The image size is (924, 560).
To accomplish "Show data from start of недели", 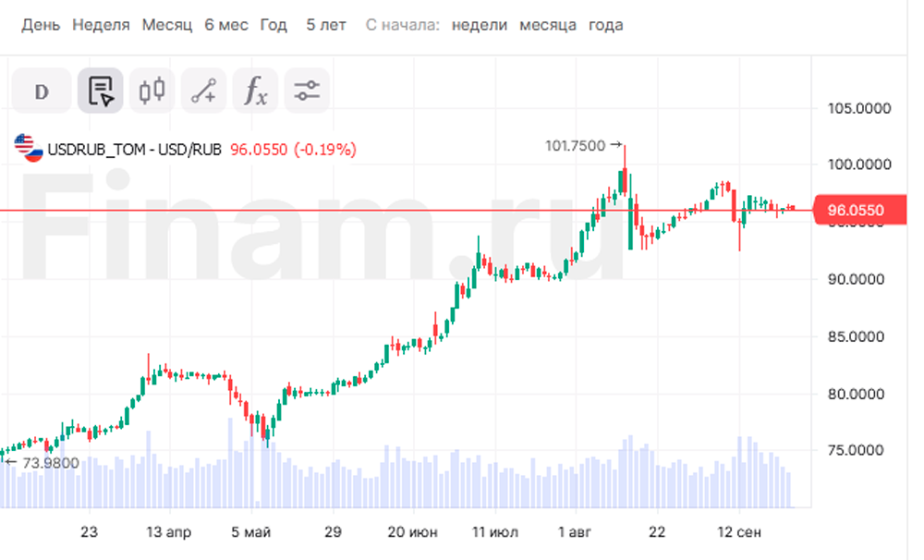I will coord(480,25).
